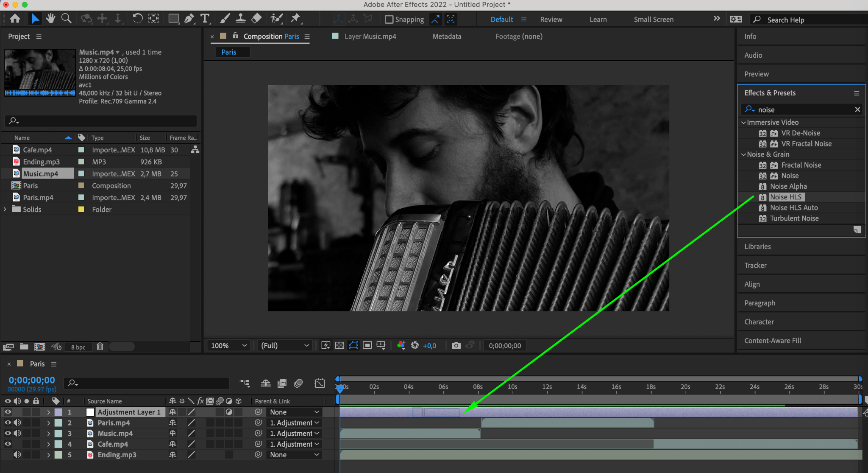Screen dimensions: 868x473
Task: Click Adjustment Layer 1 white color swatch
Action: point(90,412)
